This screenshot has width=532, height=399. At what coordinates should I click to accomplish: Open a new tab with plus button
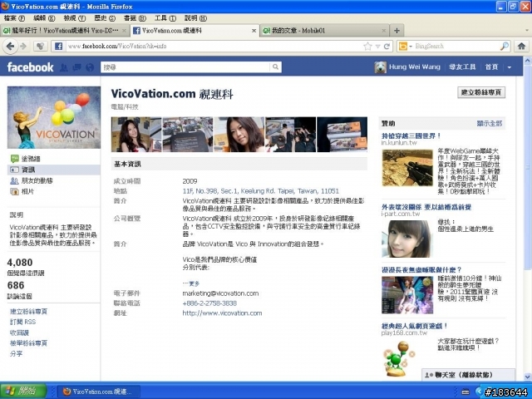tap(397, 31)
